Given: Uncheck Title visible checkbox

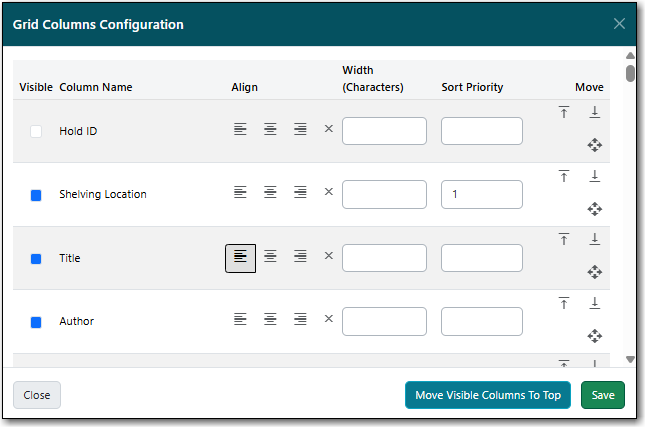Looking at the screenshot, I should click(x=36, y=259).
